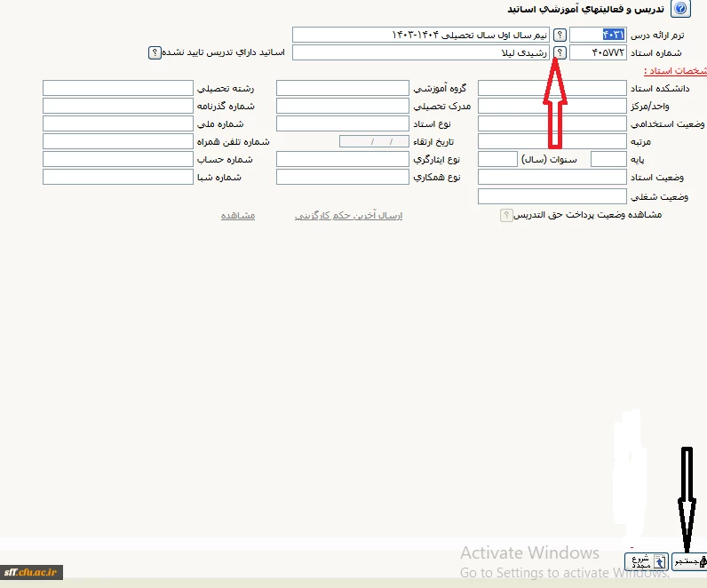Viewport: 707px width, 588px height.
Task: Click the دانشکده استاد field
Action: pos(552,88)
